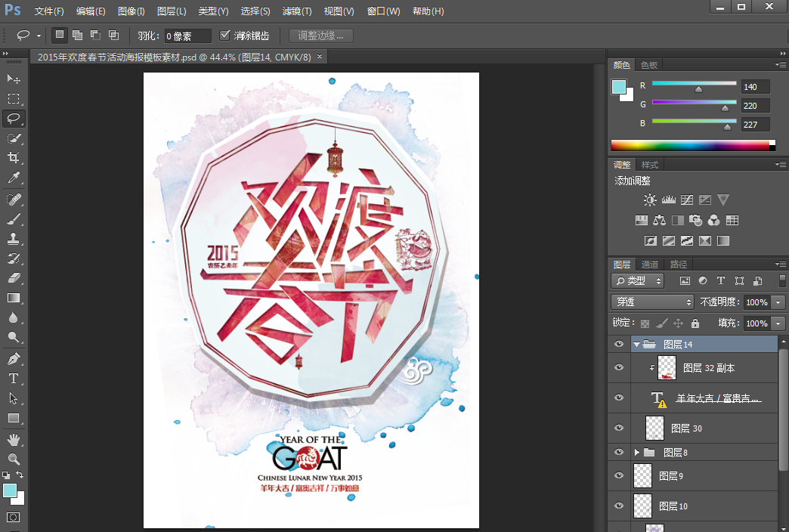The width and height of the screenshot is (789, 532).
Task: Select the Path Selection tool
Action: [14, 398]
